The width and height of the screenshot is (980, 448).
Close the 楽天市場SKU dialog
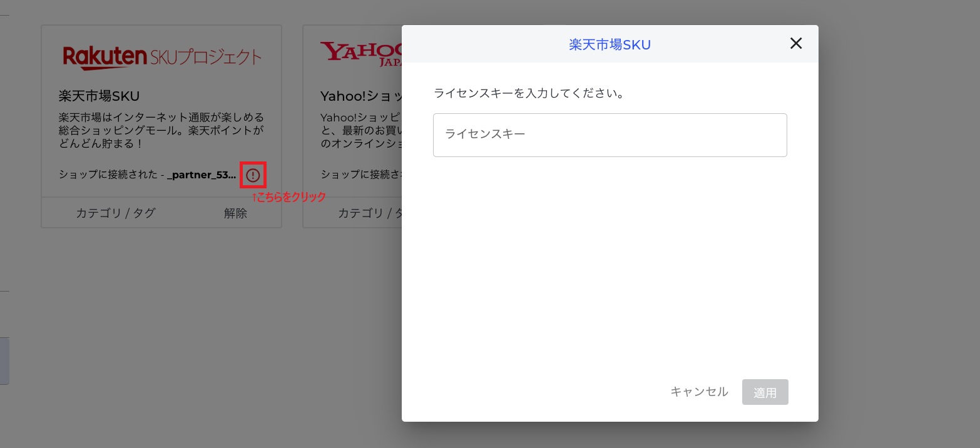point(796,43)
